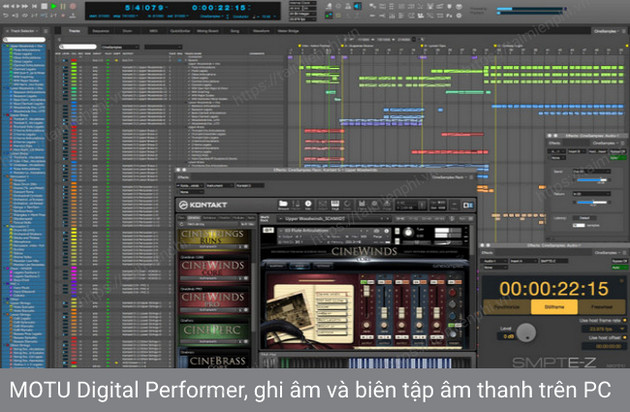Open the Instrument category dropdown in Kontakt effects window

(219, 185)
